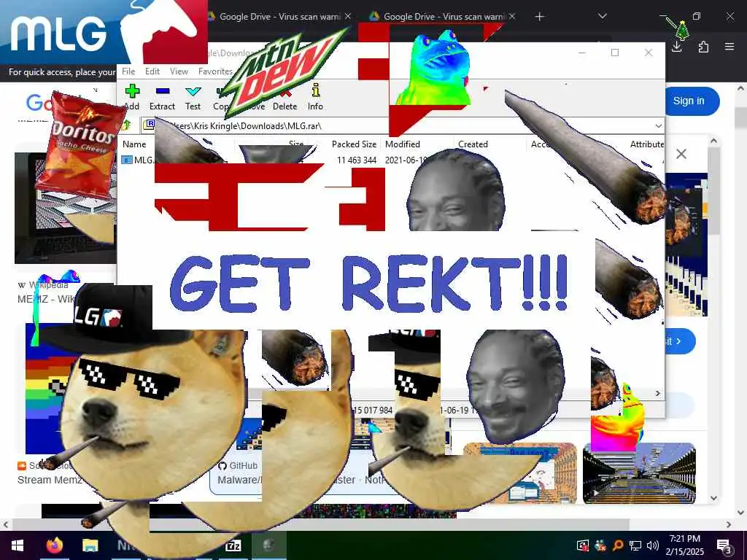Open the MEMZ Wikipedia result link

point(46,299)
